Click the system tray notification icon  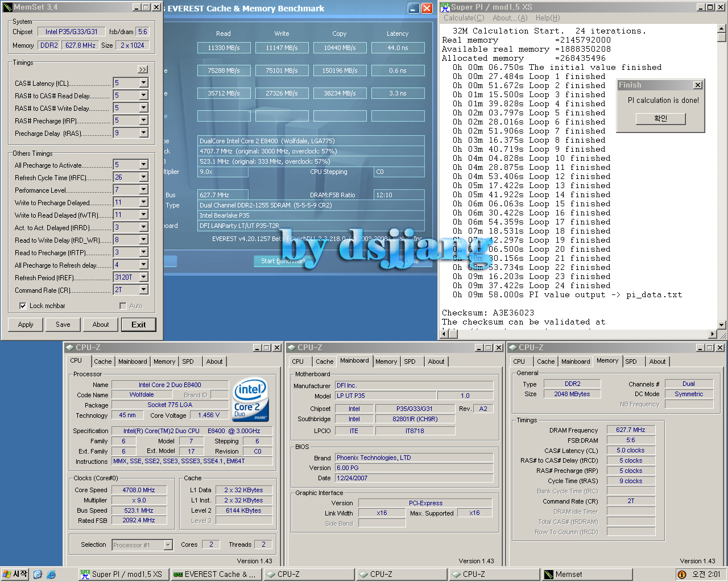[681, 575]
